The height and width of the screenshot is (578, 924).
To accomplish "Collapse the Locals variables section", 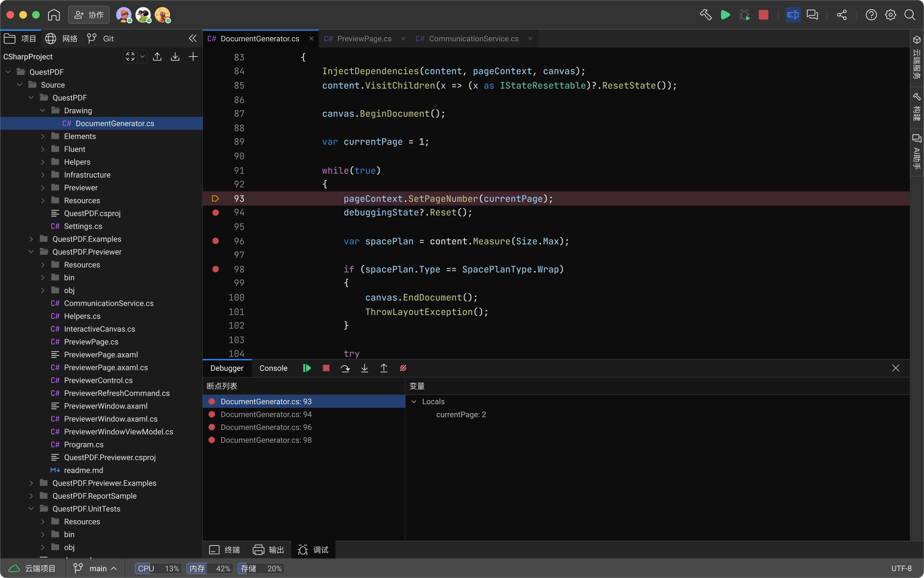I will tap(414, 401).
